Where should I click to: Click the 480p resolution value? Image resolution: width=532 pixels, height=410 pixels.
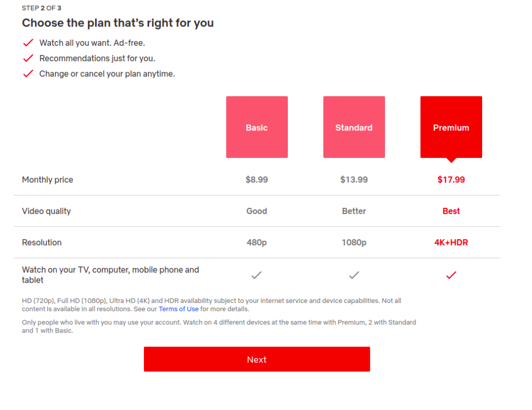pos(257,242)
